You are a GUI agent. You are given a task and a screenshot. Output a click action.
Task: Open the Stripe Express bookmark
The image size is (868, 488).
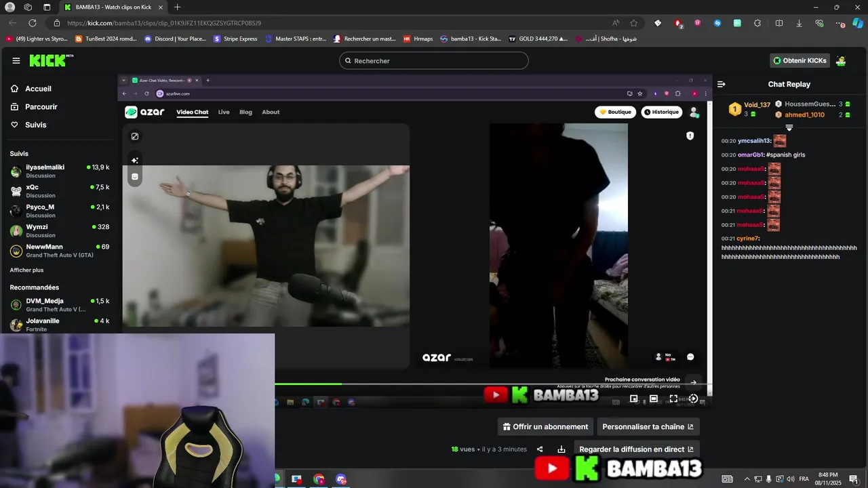pos(235,39)
